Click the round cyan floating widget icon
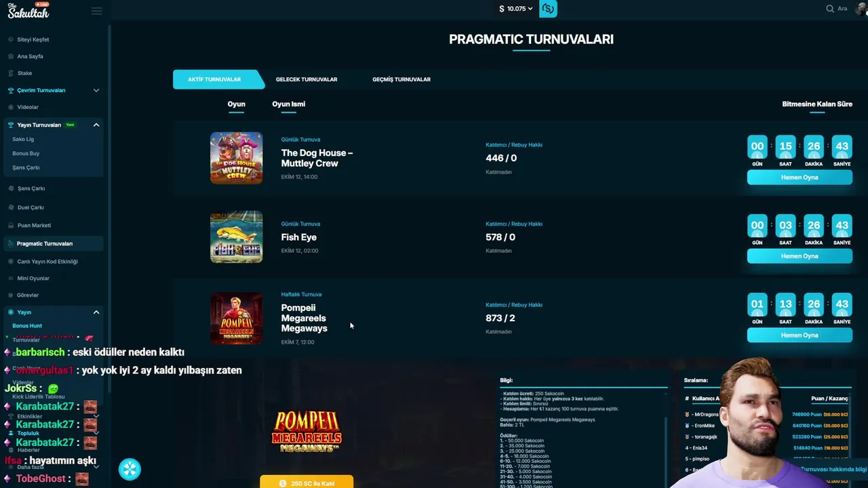 pyautogui.click(x=130, y=469)
